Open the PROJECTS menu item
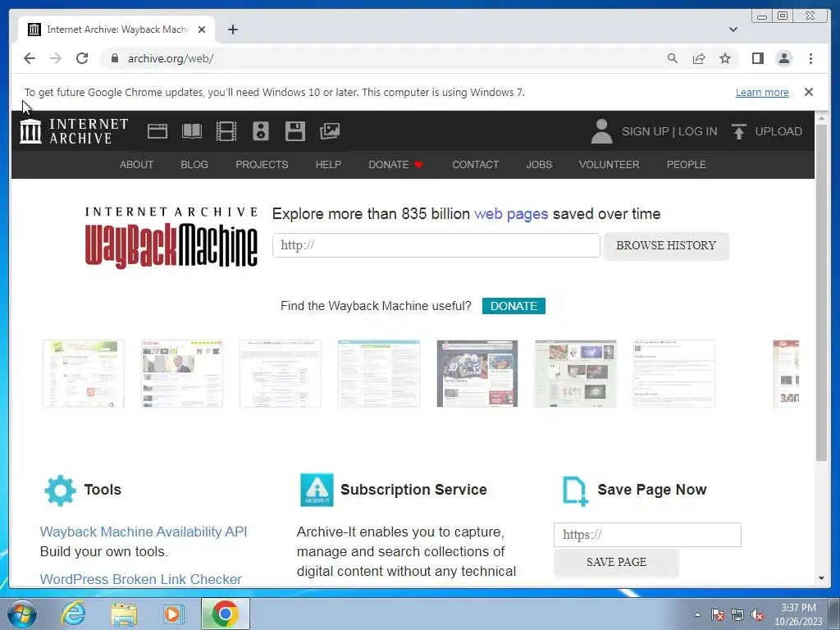This screenshot has height=630, width=840. (262, 164)
